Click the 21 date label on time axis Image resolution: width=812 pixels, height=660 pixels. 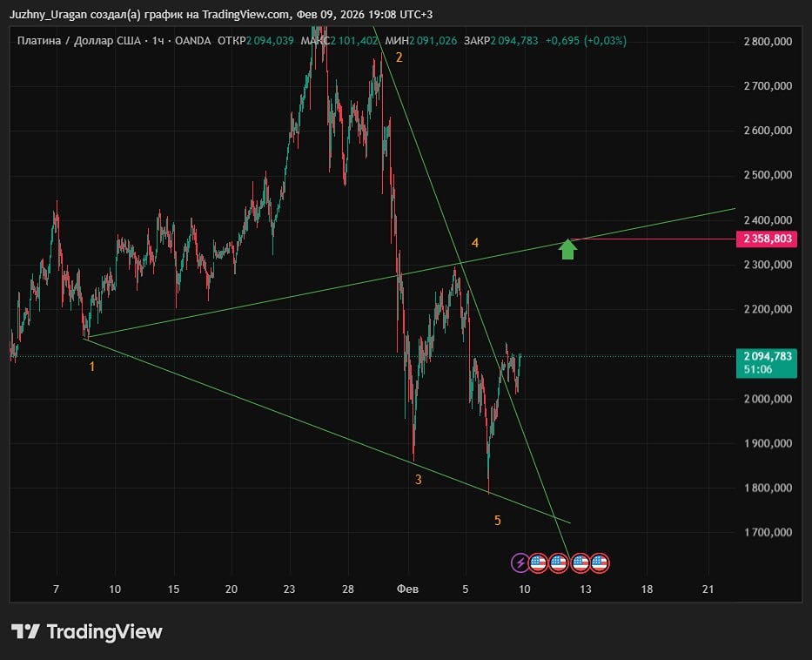click(708, 589)
